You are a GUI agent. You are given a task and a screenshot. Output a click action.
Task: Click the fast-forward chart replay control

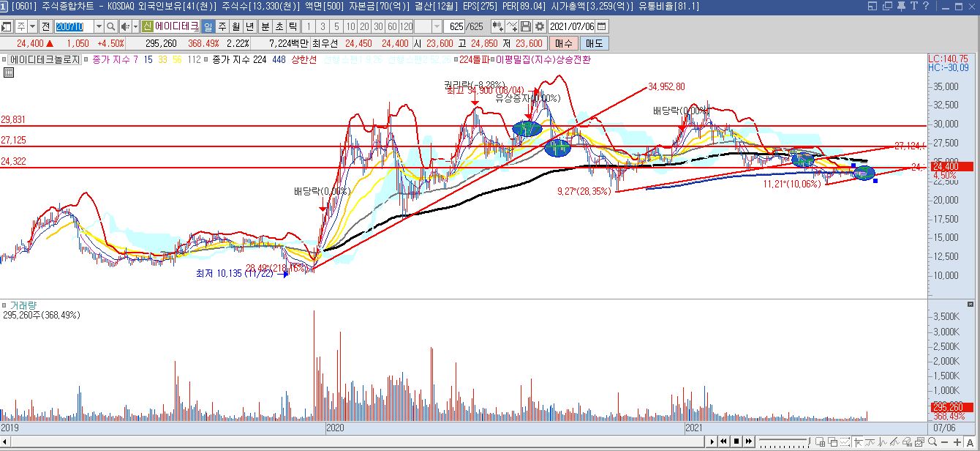coord(749,441)
